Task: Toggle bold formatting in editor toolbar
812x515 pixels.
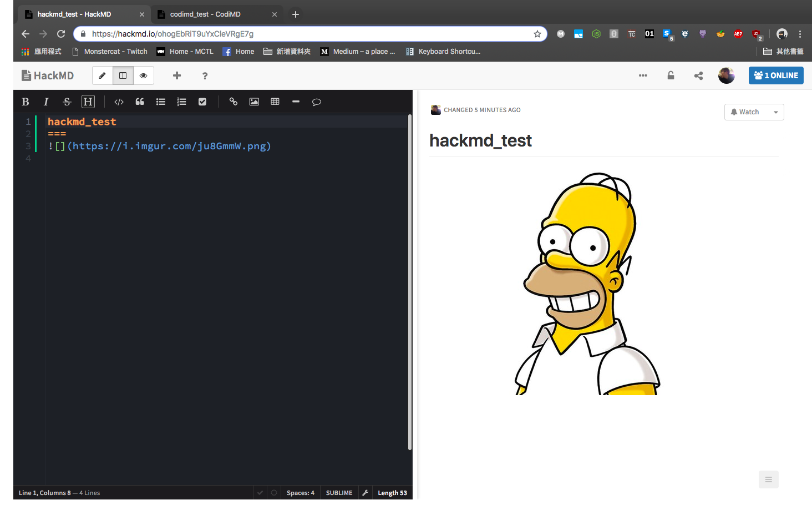Action: (25, 102)
